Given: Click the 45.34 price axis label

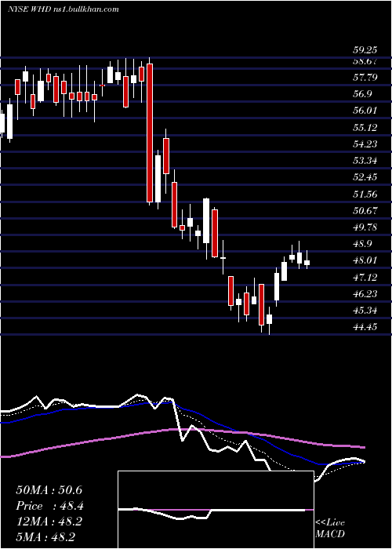Looking at the screenshot, I should click(x=365, y=311).
